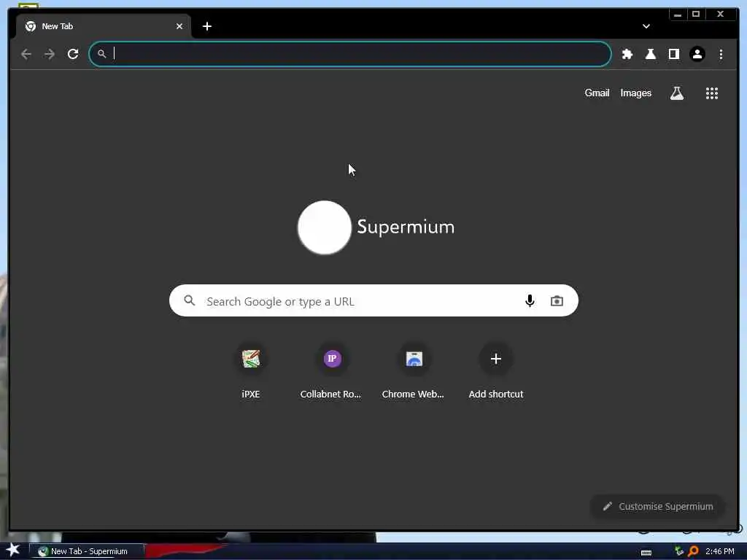Select New Tab - Supermium taskbar button

(x=87, y=551)
